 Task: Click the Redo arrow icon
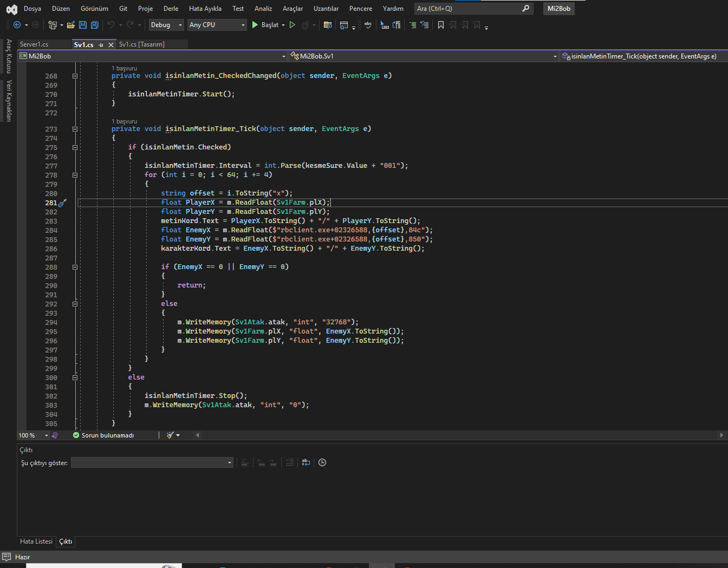pyautogui.click(x=130, y=25)
